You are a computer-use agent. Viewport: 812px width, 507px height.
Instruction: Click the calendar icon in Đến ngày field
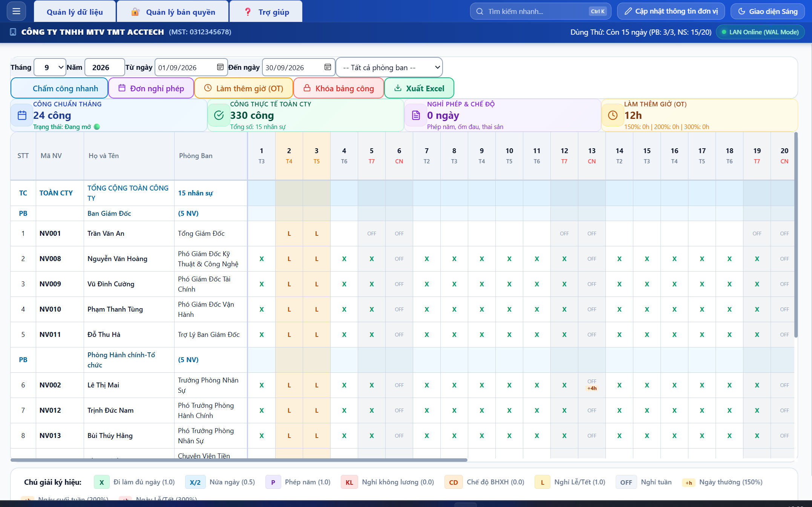click(328, 67)
